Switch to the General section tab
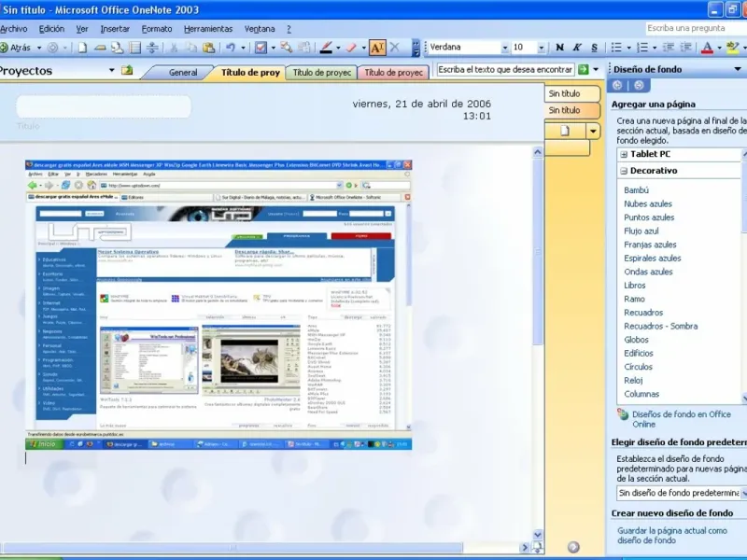 pyautogui.click(x=182, y=73)
